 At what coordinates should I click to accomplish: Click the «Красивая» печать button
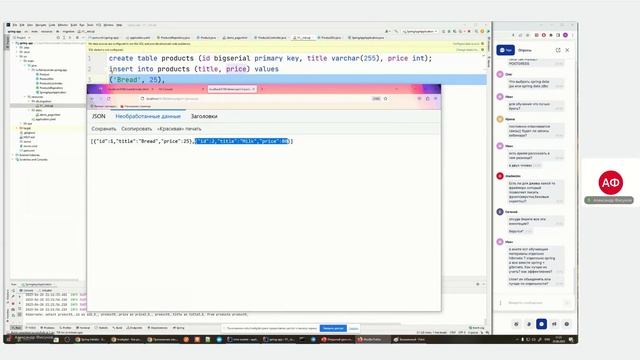179,129
